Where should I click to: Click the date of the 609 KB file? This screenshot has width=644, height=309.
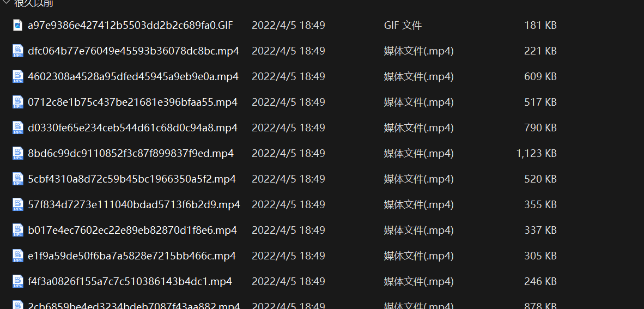(288, 76)
